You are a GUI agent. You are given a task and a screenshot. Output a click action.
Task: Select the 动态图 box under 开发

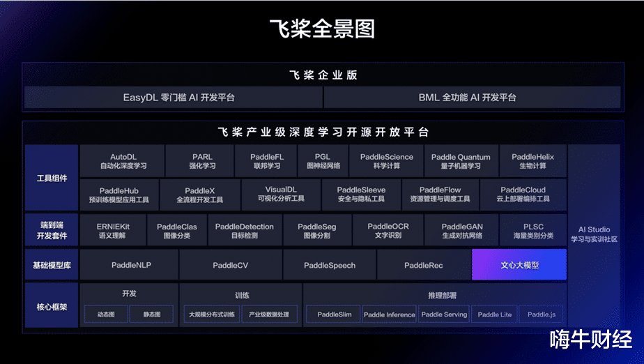point(106,314)
